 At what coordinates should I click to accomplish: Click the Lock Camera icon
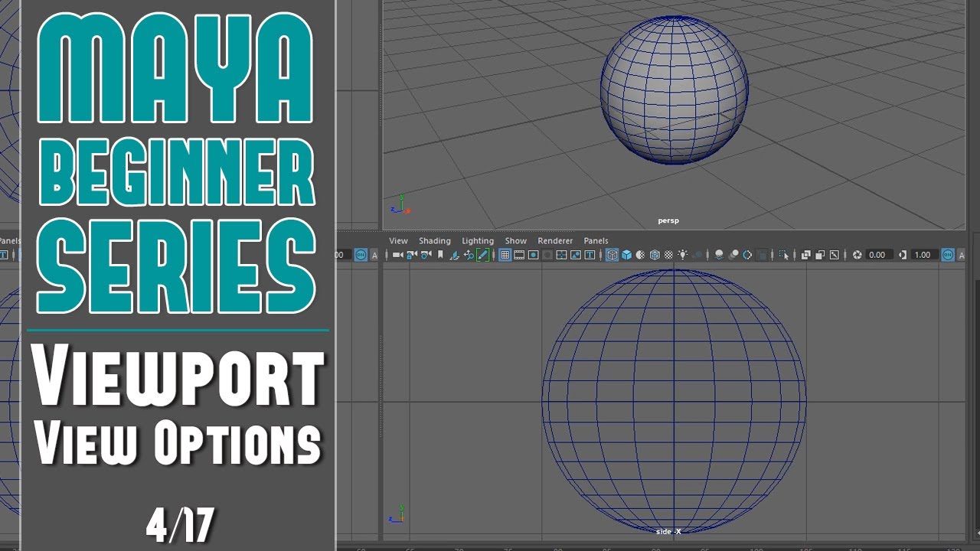(x=411, y=255)
